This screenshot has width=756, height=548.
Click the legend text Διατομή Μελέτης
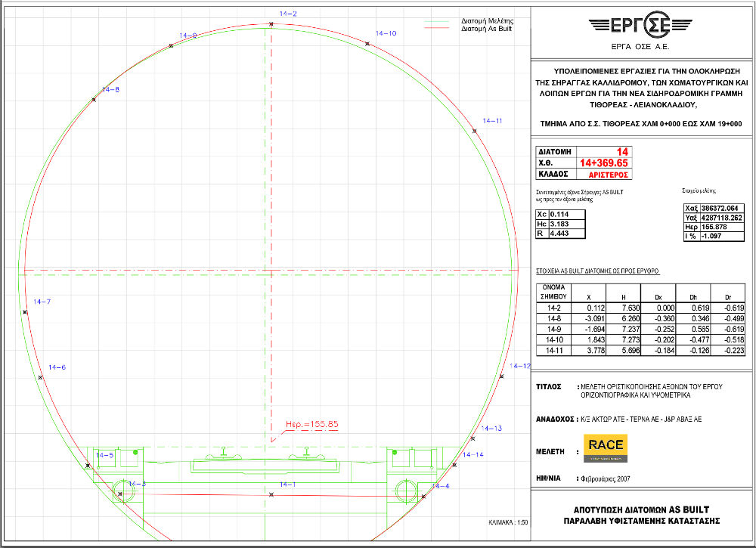pyautogui.click(x=487, y=21)
